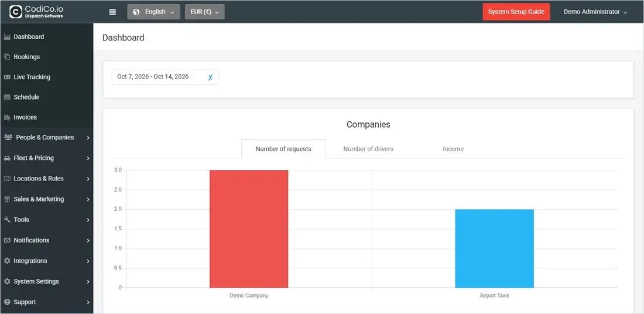The width and height of the screenshot is (644, 314).
Task: Click the Notifications envelope icon
Action: coord(7,240)
